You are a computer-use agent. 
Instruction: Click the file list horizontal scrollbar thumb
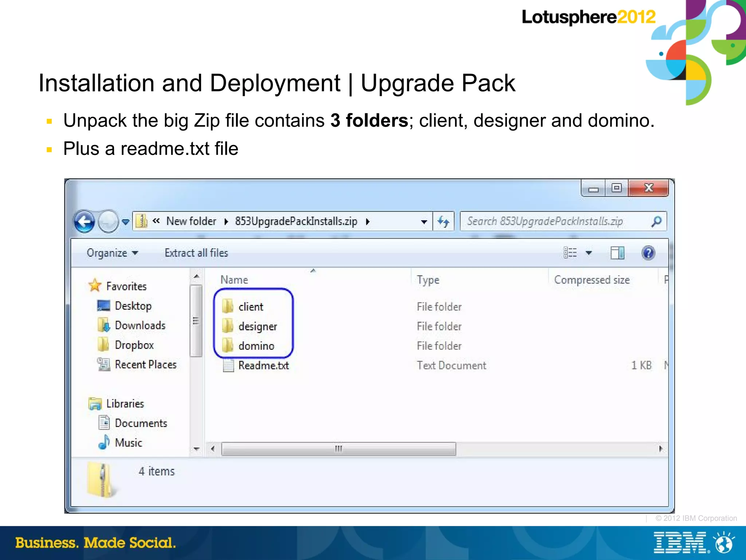(338, 449)
